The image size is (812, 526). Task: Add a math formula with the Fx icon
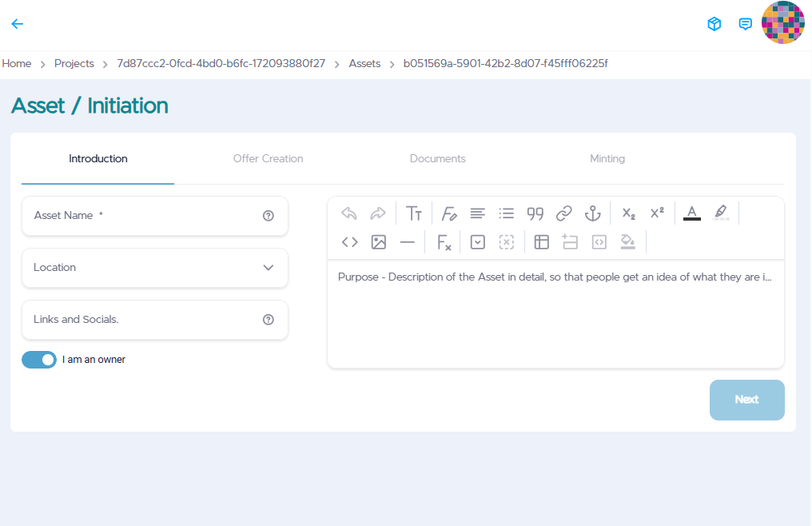coord(444,241)
